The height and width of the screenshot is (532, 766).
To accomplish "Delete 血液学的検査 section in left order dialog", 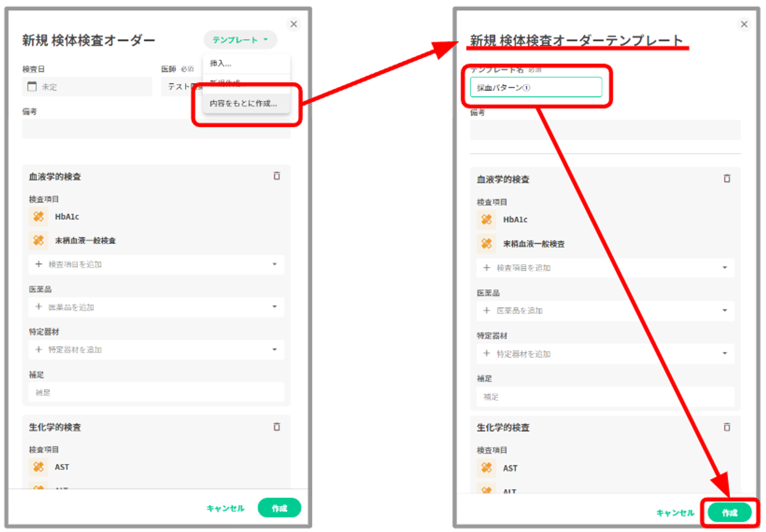I will point(277,176).
